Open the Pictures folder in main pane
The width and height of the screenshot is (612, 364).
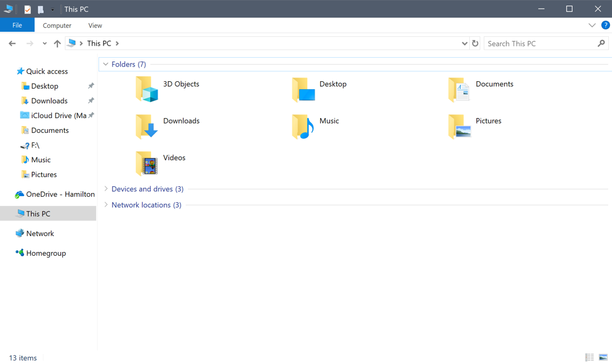[459, 126]
